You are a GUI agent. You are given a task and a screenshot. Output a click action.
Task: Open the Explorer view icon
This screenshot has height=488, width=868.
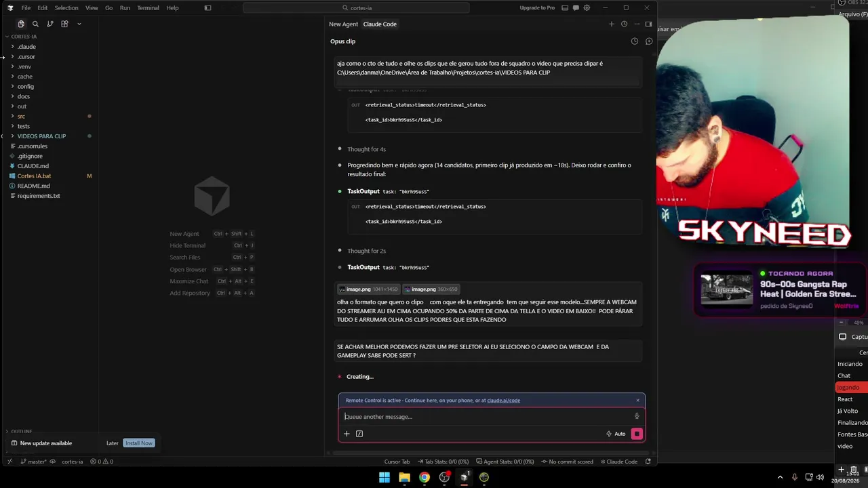tap(21, 24)
